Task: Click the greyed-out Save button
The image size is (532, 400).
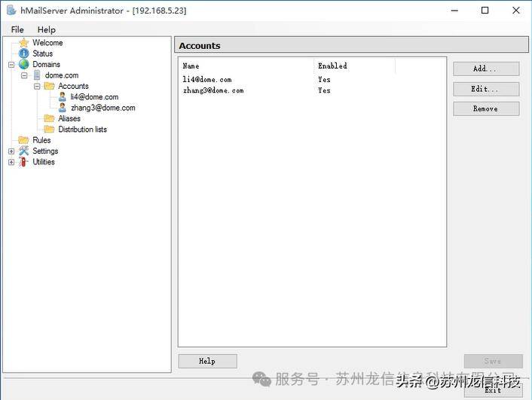Action: click(x=493, y=361)
